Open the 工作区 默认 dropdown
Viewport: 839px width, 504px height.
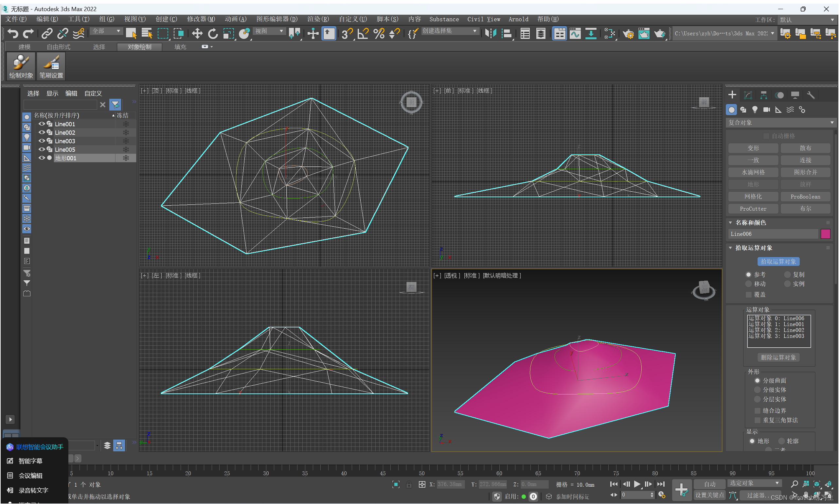pos(806,20)
